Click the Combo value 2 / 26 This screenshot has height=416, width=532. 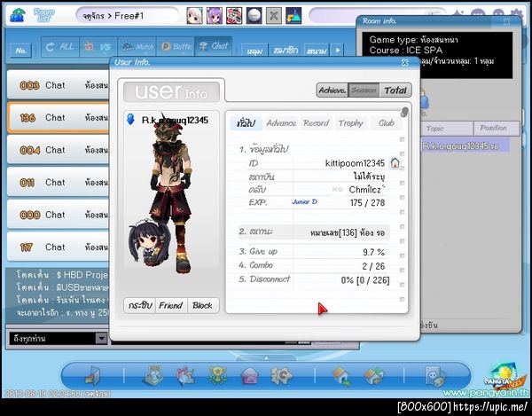[x=373, y=266]
